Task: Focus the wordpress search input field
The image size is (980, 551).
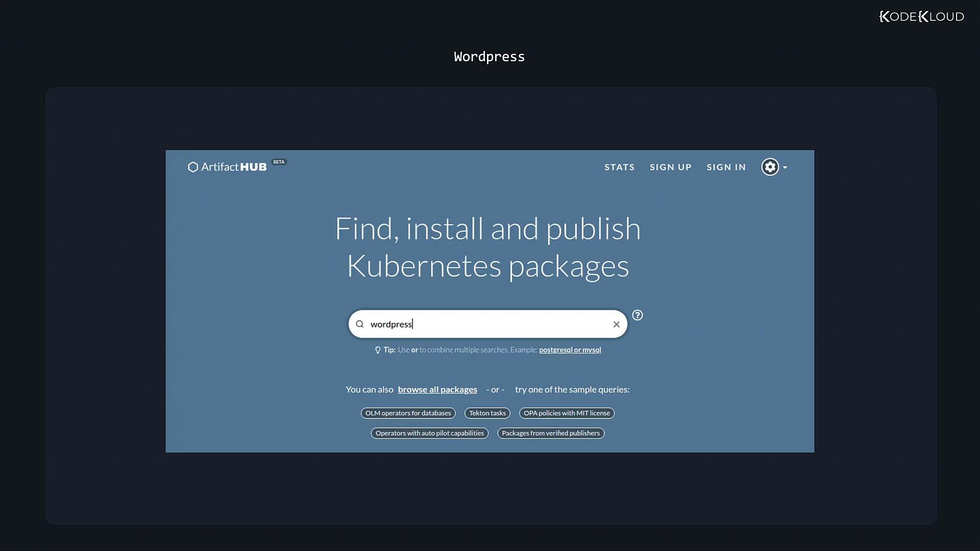Action: 487,324
